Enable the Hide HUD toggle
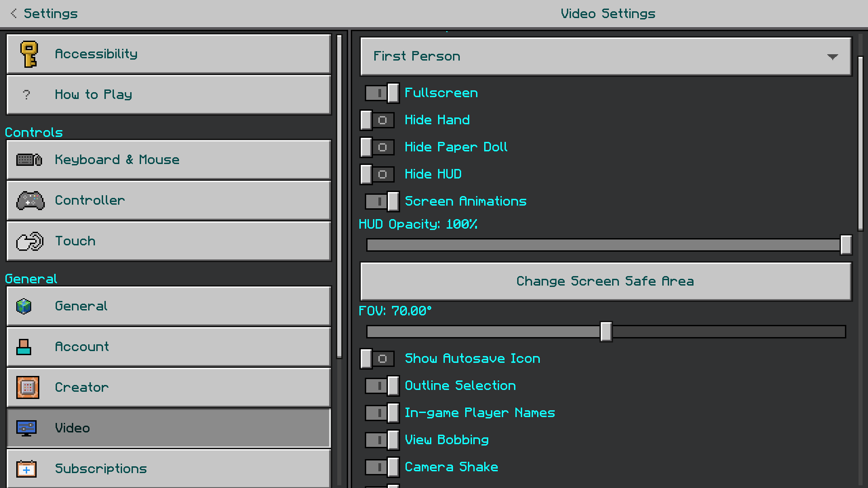The image size is (868, 488). pyautogui.click(x=377, y=174)
